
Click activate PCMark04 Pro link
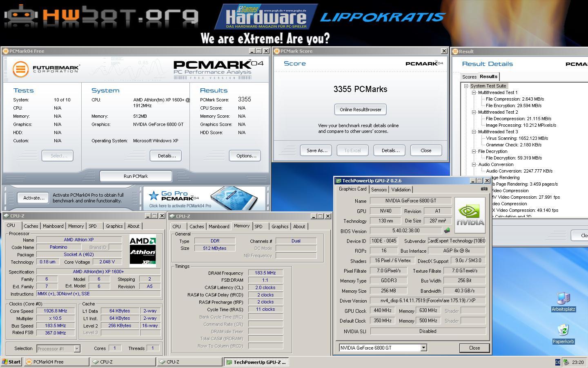click(x=180, y=206)
